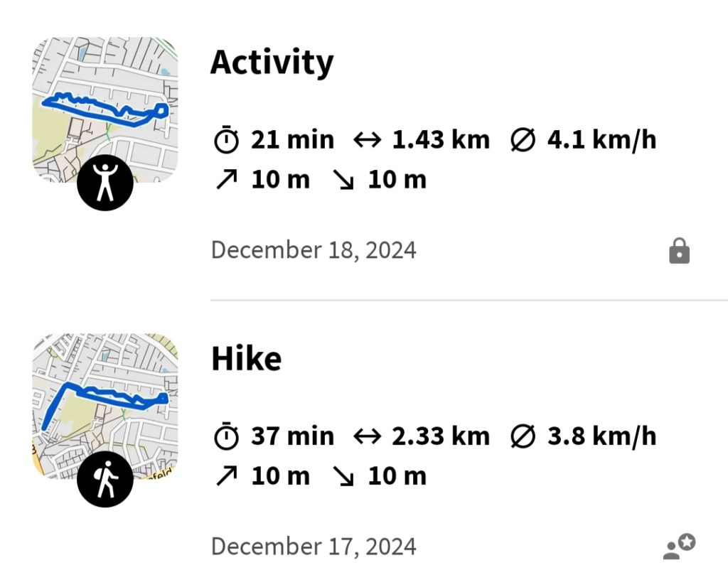Viewport: 728px width, 587px height.
Task: Tap the 2.33 km distance stat
Action: tap(441, 436)
